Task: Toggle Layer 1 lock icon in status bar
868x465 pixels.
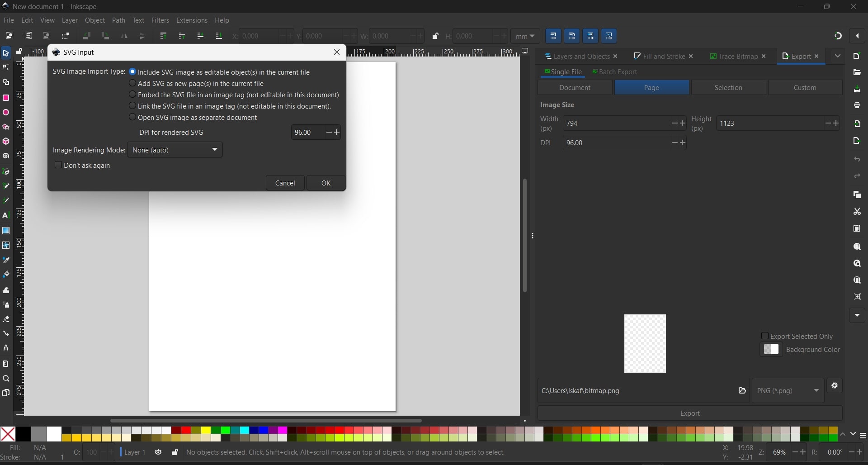Action: click(x=175, y=452)
